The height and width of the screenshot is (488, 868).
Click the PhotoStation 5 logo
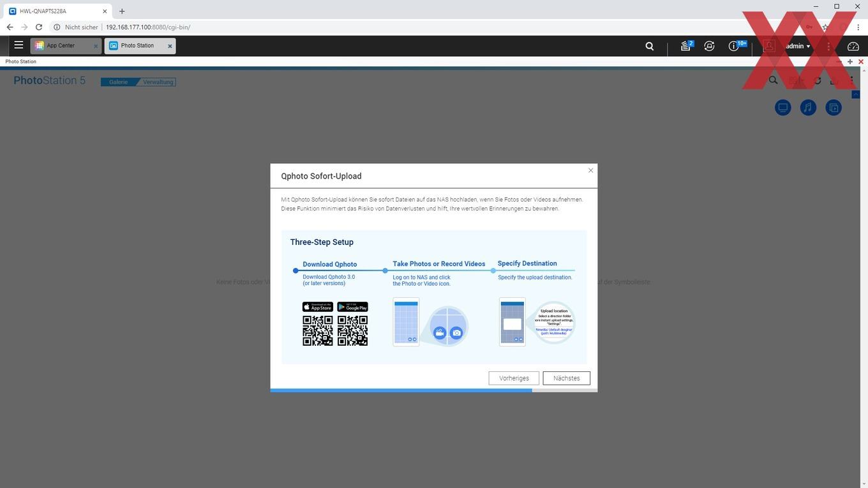tap(49, 80)
